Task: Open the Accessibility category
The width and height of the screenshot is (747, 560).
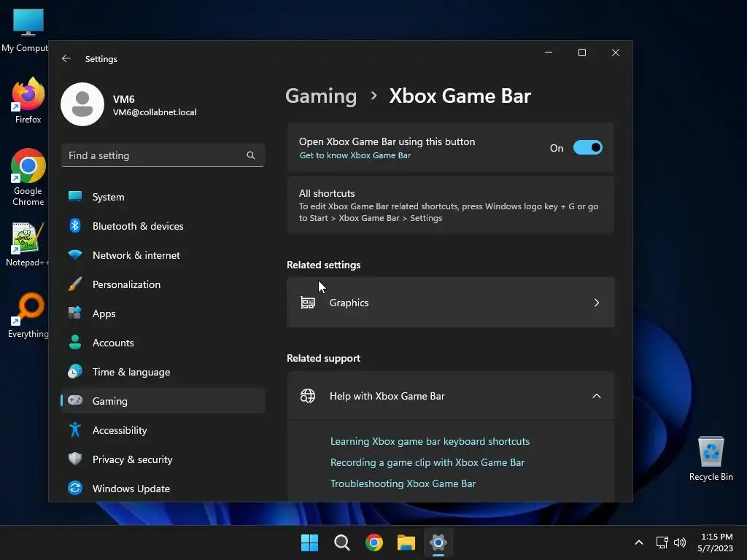Action: pos(163,430)
